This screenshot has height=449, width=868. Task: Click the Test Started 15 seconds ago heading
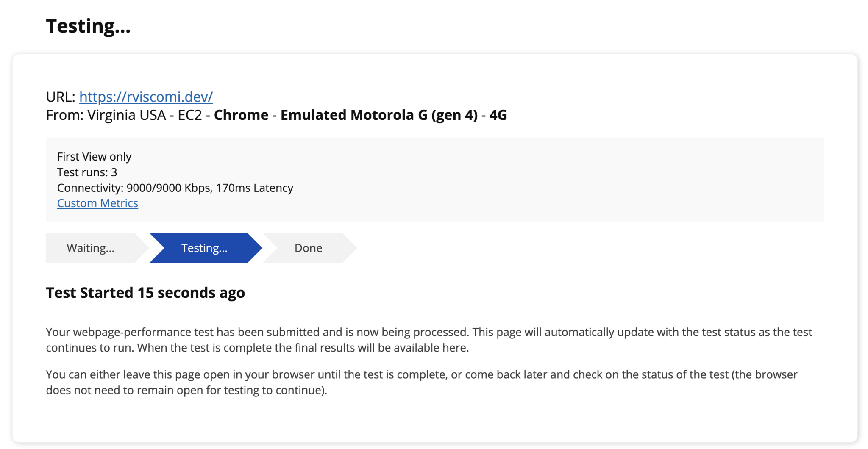point(145,293)
